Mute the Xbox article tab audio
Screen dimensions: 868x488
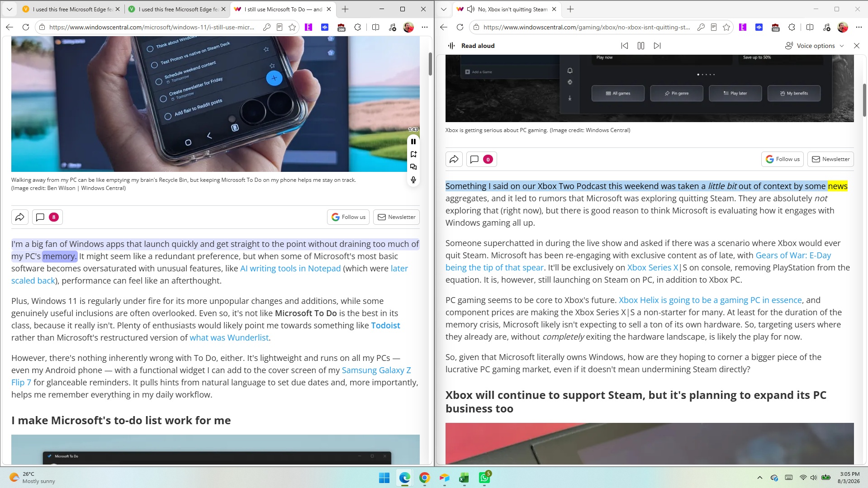[471, 9]
